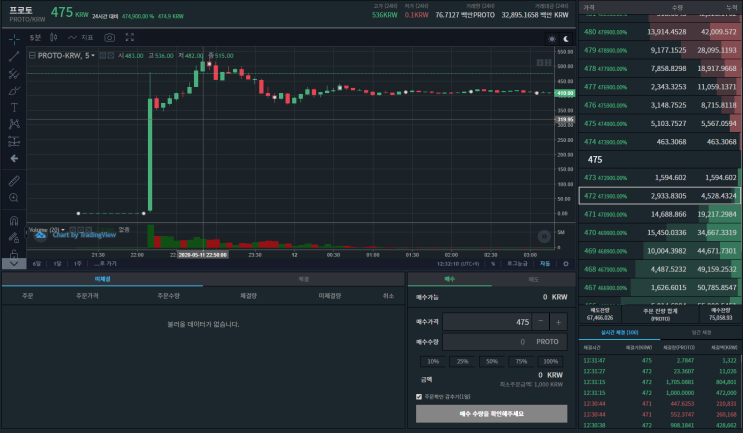Switch to the 실시간 체결 (100) tab

click(619, 333)
